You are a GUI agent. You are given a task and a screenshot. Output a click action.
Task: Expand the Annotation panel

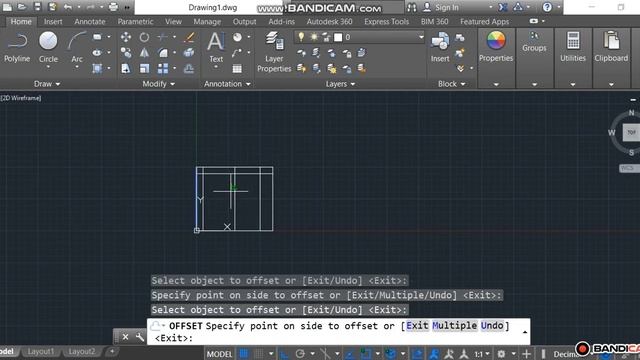coord(227,84)
